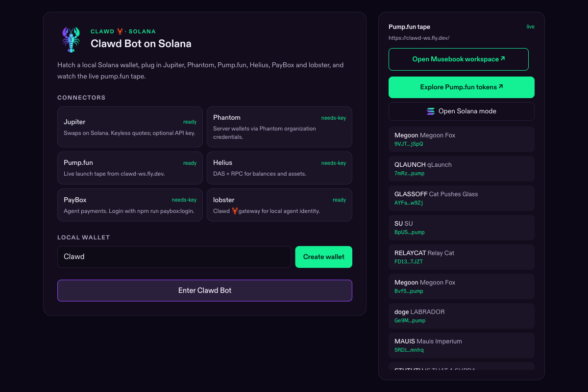Image resolution: width=588 pixels, height=392 pixels.
Task: Explore Pump.fun tokens
Action: [x=462, y=87]
